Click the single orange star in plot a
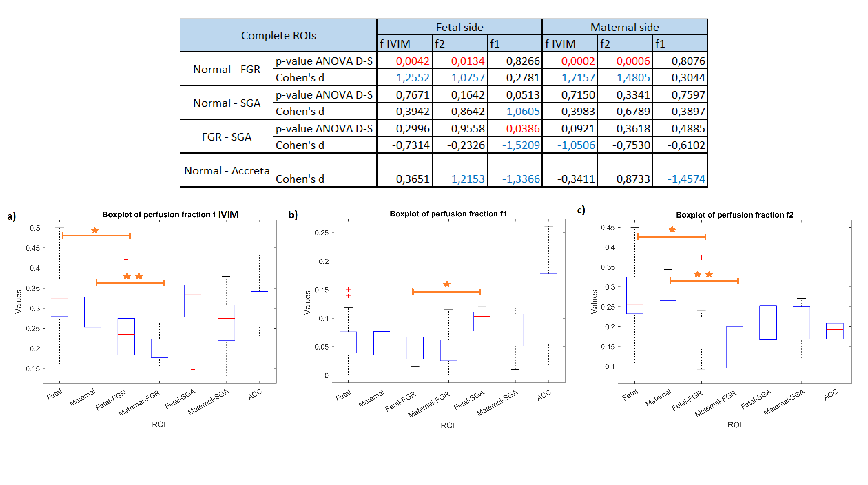Screen dimensions: 868x485 point(95,230)
